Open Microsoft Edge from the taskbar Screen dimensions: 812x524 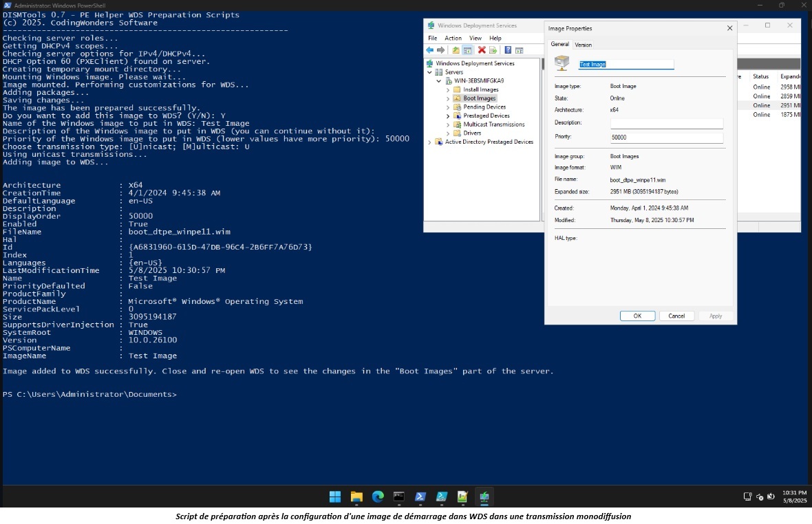pyautogui.click(x=378, y=496)
